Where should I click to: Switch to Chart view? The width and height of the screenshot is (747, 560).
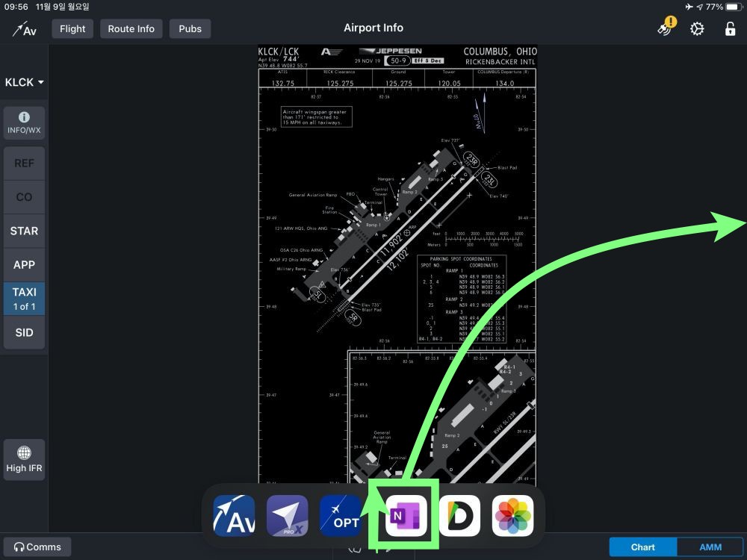pos(642,547)
